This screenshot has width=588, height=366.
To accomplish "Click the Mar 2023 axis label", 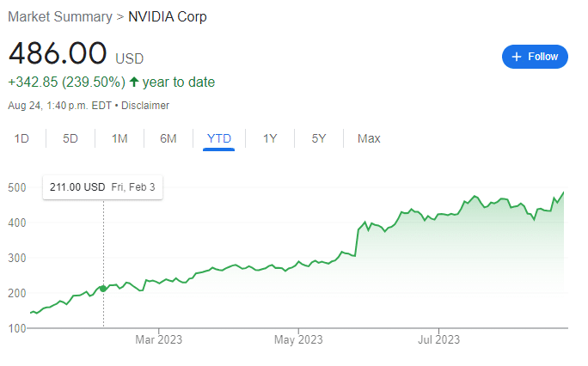I will click(159, 339).
